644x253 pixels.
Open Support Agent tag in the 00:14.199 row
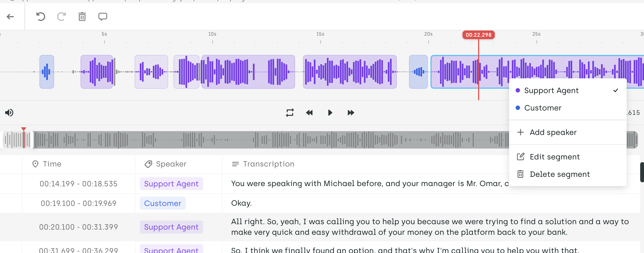171,184
